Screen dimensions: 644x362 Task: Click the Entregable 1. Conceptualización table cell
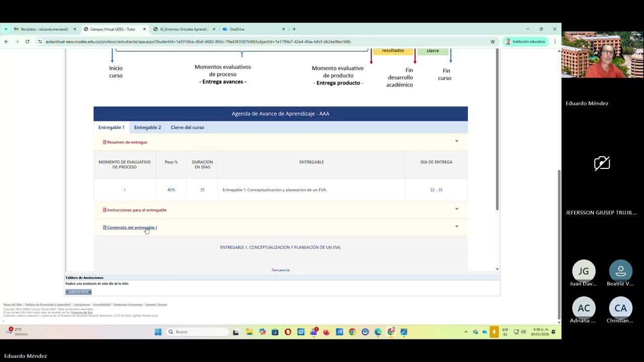311,190
